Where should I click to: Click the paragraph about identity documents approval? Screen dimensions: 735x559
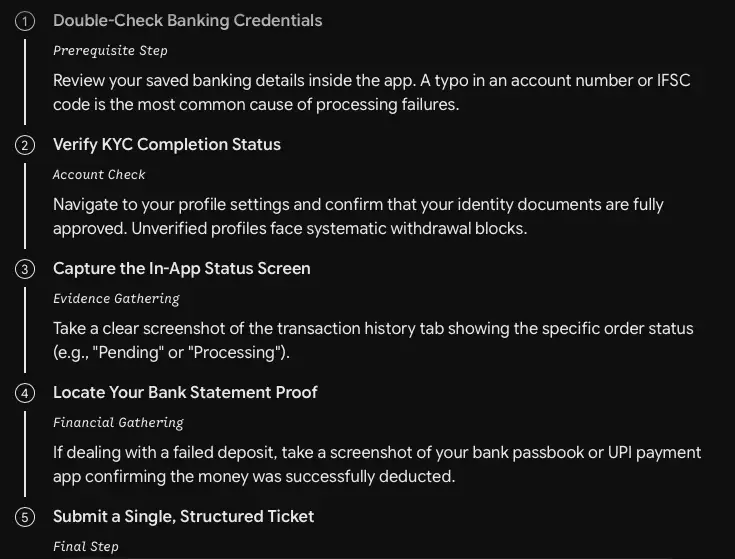[x=358, y=216]
